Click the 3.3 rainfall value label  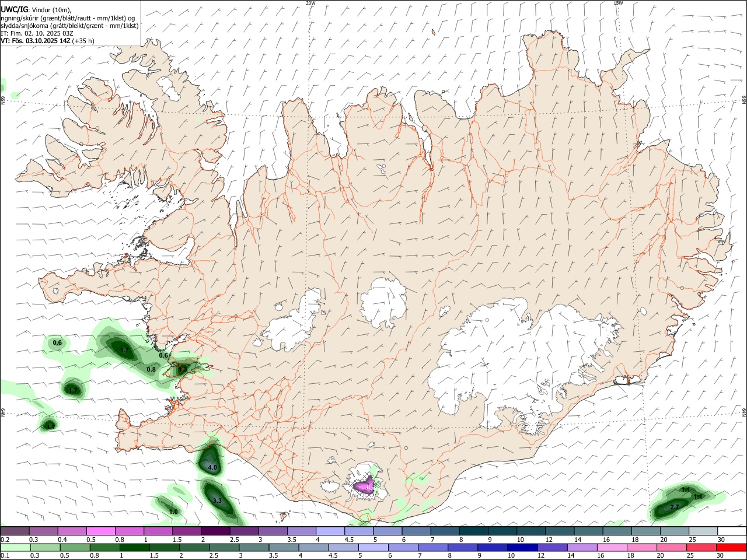point(217,501)
